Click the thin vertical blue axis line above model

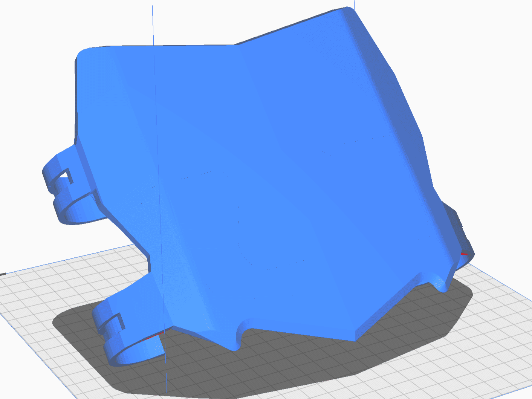pos(153,23)
